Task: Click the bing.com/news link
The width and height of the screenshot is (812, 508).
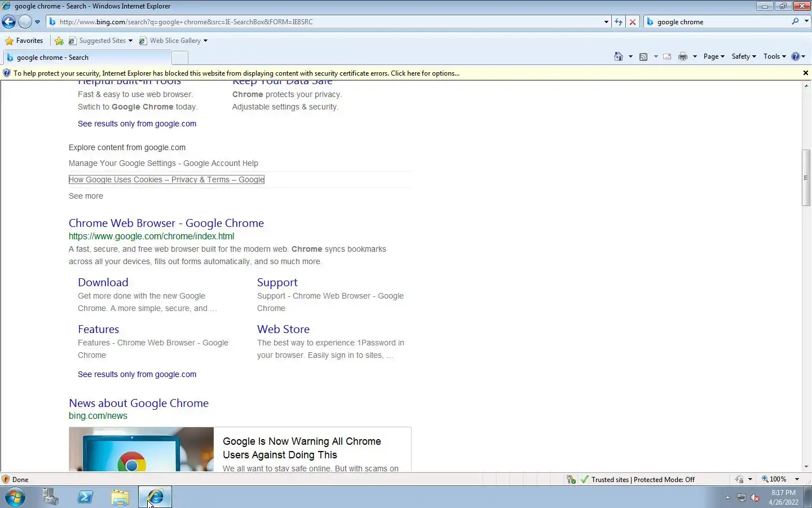Action: pos(98,415)
